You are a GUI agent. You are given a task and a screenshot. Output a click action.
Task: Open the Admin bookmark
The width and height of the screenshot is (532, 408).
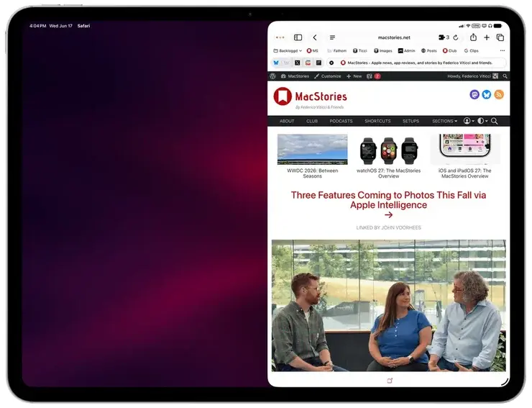406,50
